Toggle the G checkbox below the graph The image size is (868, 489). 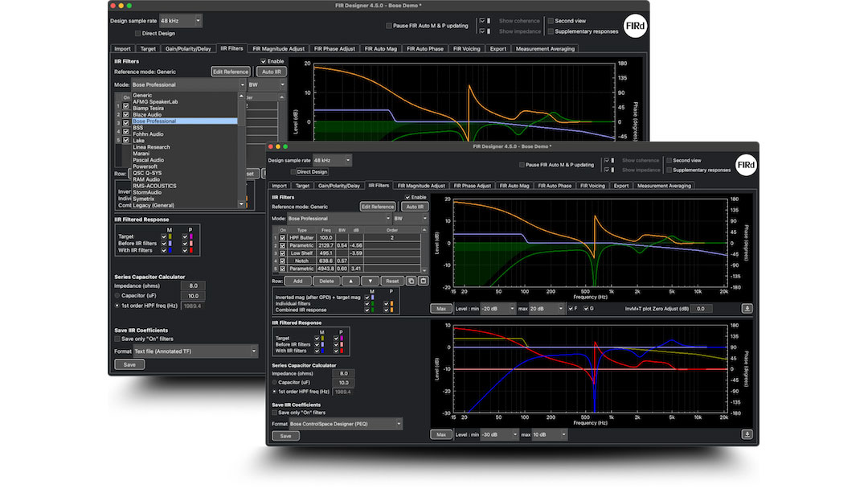(587, 308)
